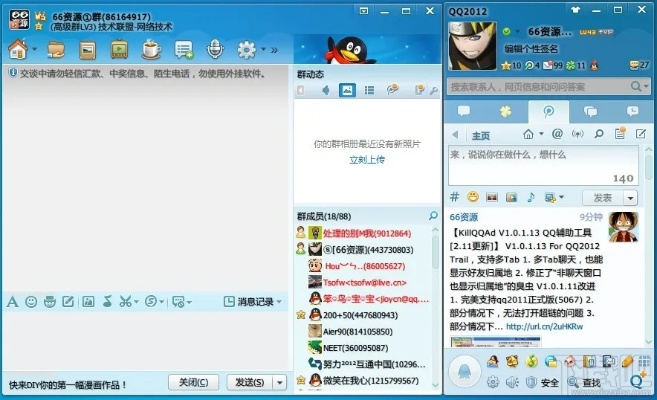Switch group dynamics to list view
The width and height of the screenshot is (657, 400).
[x=370, y=90]
